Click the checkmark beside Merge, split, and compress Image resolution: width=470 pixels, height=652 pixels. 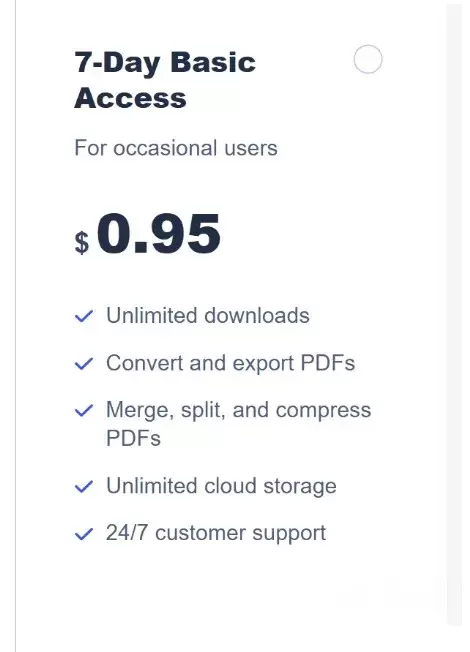point(84,410)
